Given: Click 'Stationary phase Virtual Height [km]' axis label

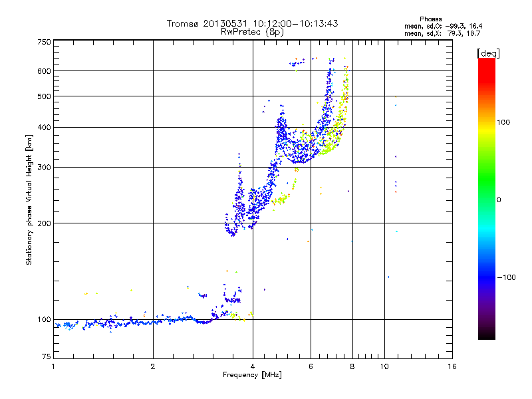Looking at the screenshot, I should coord(29,199).
